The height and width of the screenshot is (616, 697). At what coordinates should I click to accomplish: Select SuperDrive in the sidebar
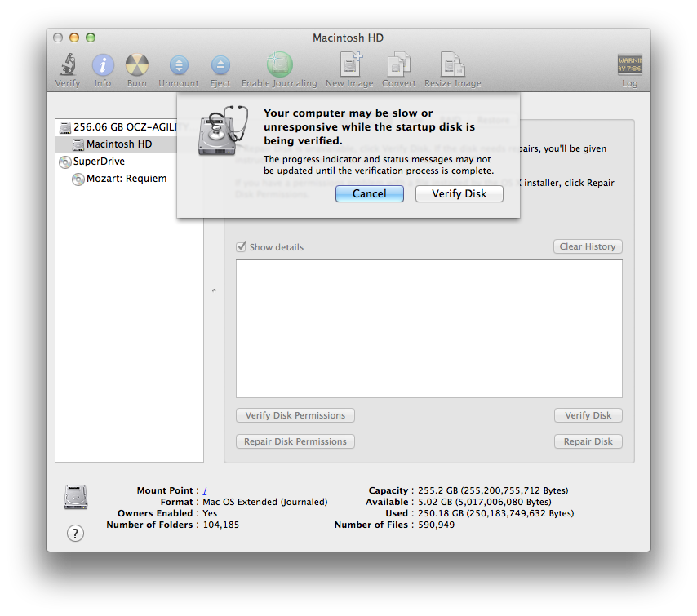point(129,162)
